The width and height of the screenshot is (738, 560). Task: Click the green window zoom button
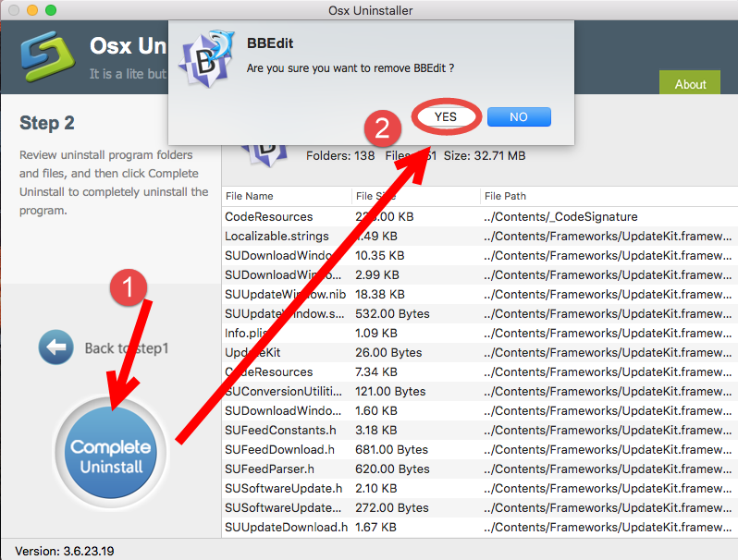tap(51, 10)
